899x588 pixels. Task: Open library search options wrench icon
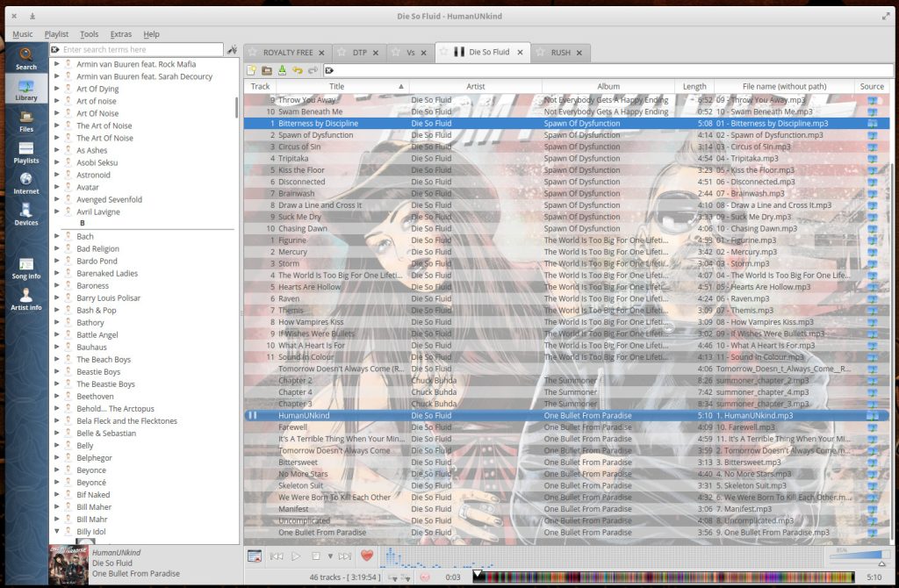click(x=233, y=50)
